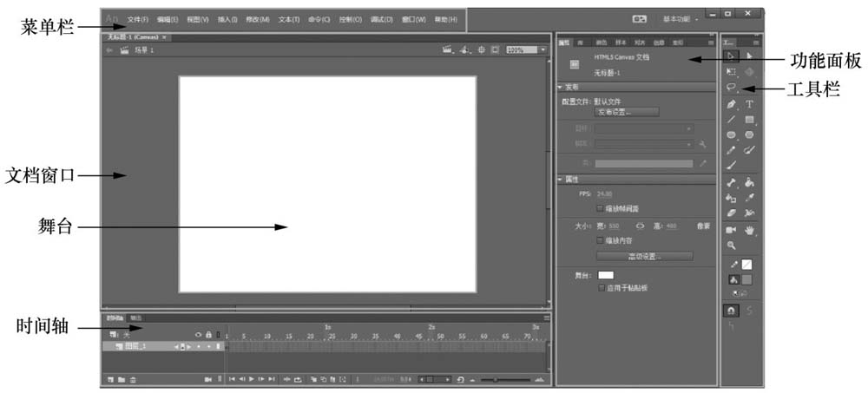This screenshot has height=393, width=868.
Task: Open the 插入(I) menu
Action: [x=227, y=19]
